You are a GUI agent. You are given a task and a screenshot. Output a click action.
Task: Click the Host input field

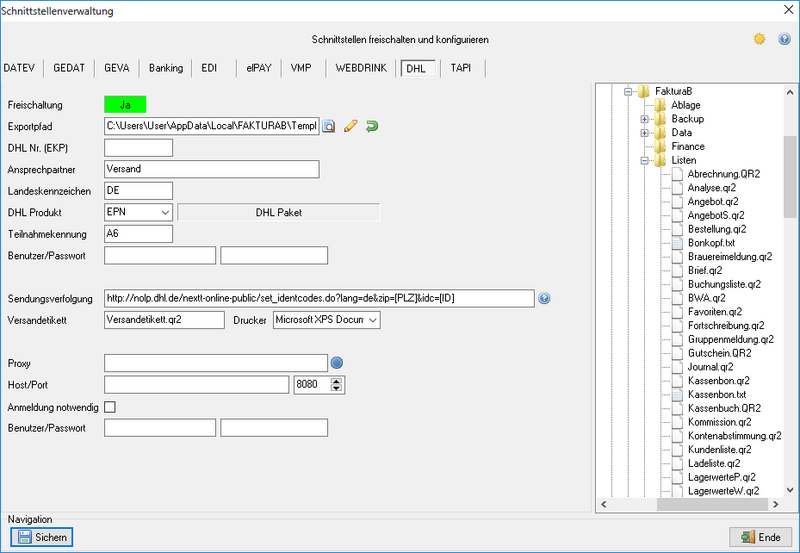point(196,385)
